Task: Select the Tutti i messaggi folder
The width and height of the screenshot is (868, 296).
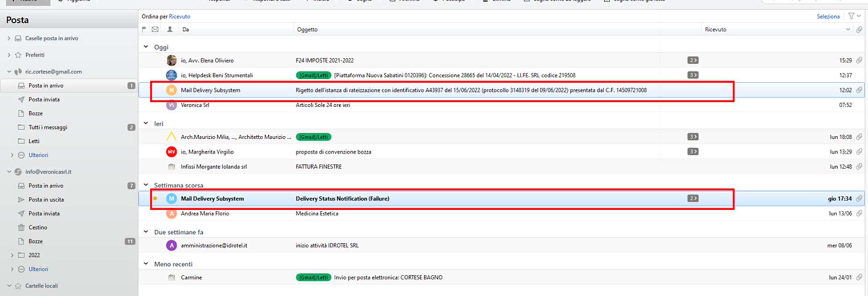Action: (x=48, y=127)
